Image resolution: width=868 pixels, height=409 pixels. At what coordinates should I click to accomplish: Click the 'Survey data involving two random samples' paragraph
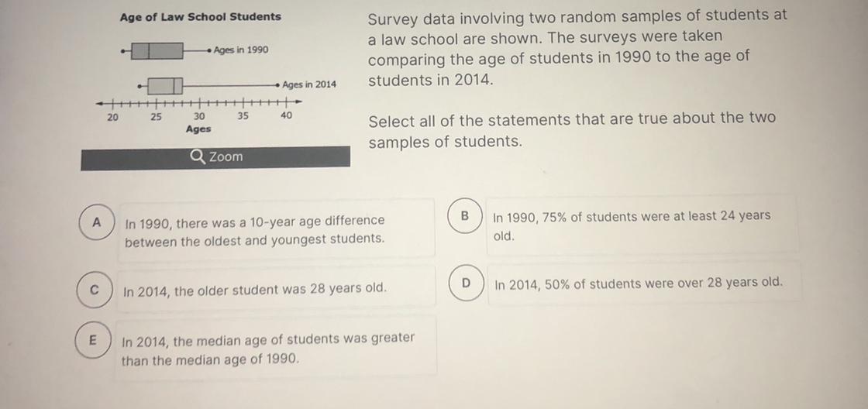(577, 48)
